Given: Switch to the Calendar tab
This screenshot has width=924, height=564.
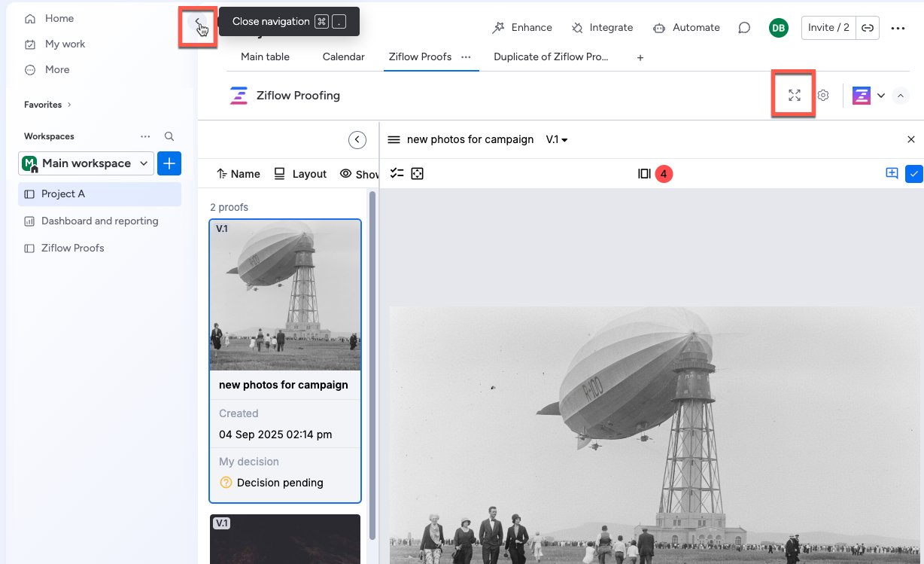Looking at the screenshot, I should click(343, 56).
